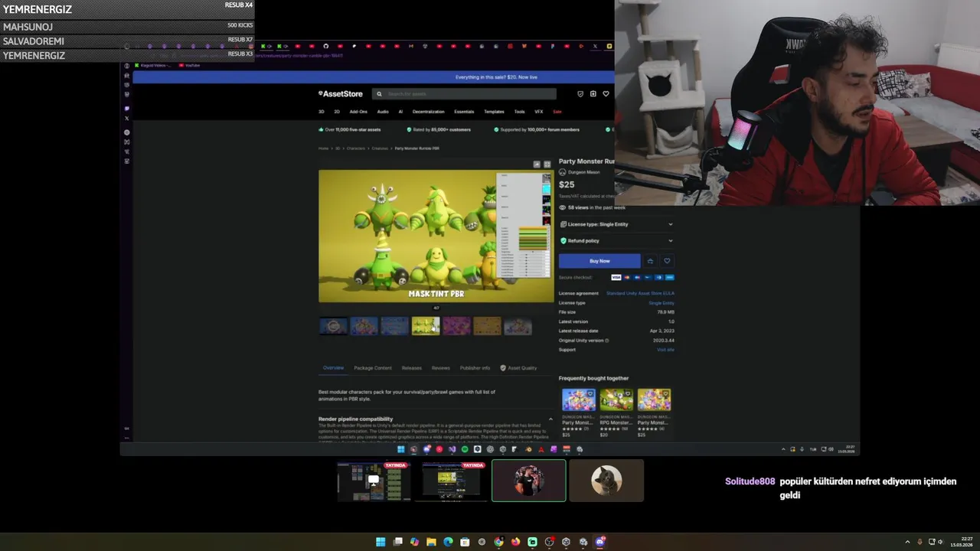Click Creatures in the breadcrumb trail
The width and height of the screenshot is (980, 551).
(x=381, y=148)
